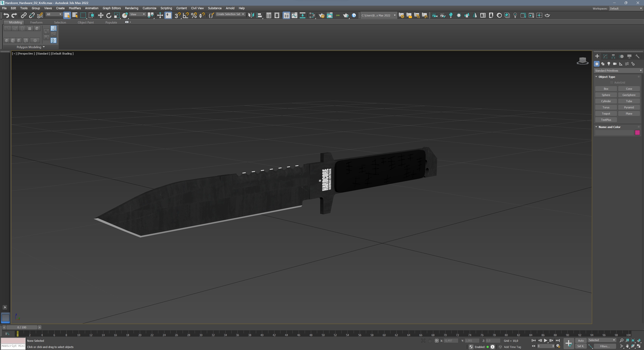This screenshot has width=644, height=350.
Task: Switch to the Object Paint ribbon tab
Action: pos(86,22)
